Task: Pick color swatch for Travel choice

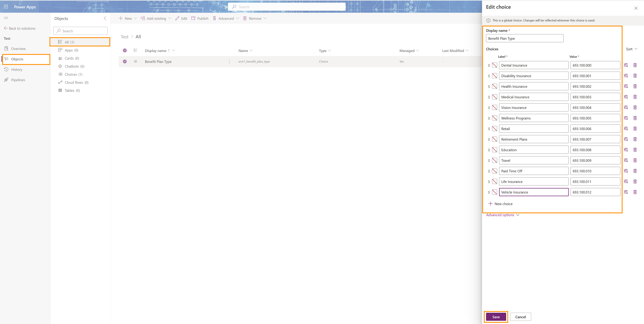Action: tap(495, 160)
